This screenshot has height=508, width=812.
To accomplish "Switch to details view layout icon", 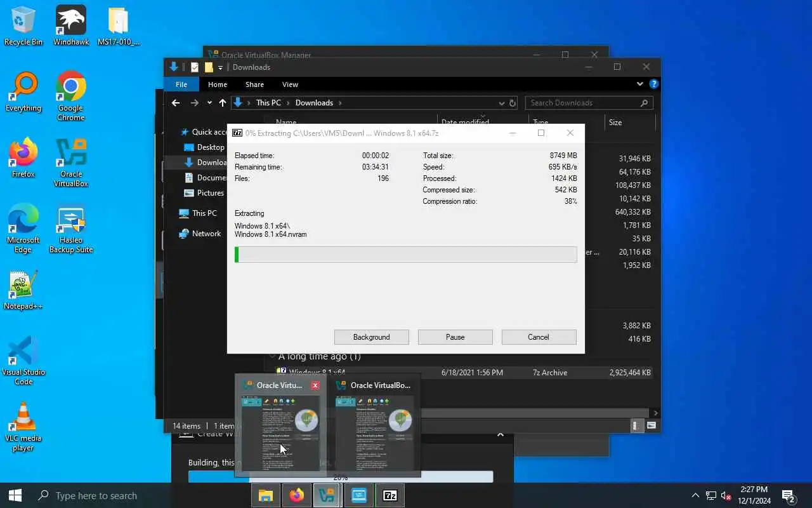I will click(639, 426).
